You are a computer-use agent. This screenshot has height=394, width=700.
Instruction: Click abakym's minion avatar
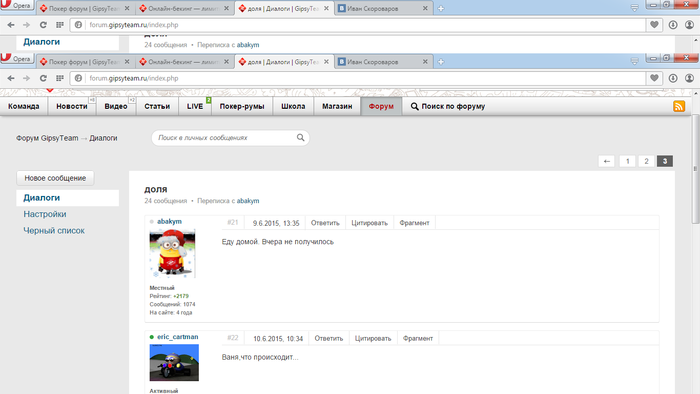(172, 253)
